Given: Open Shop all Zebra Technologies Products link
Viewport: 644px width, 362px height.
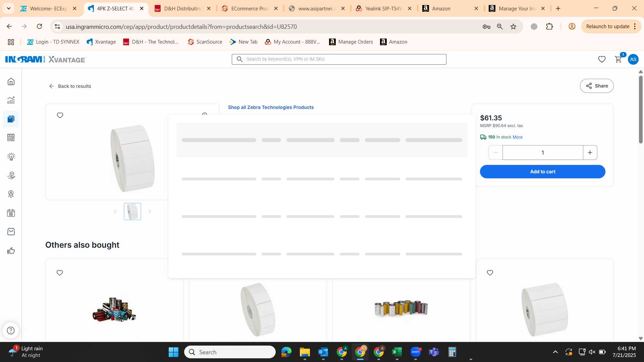Looking at the screenshot, I should [271, 107].
